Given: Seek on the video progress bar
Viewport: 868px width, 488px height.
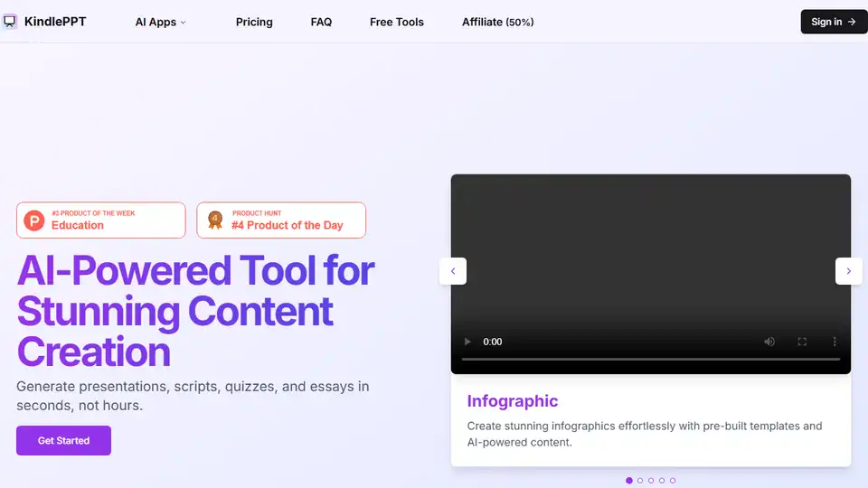Looking at the screenshot, I should (651, 359).
